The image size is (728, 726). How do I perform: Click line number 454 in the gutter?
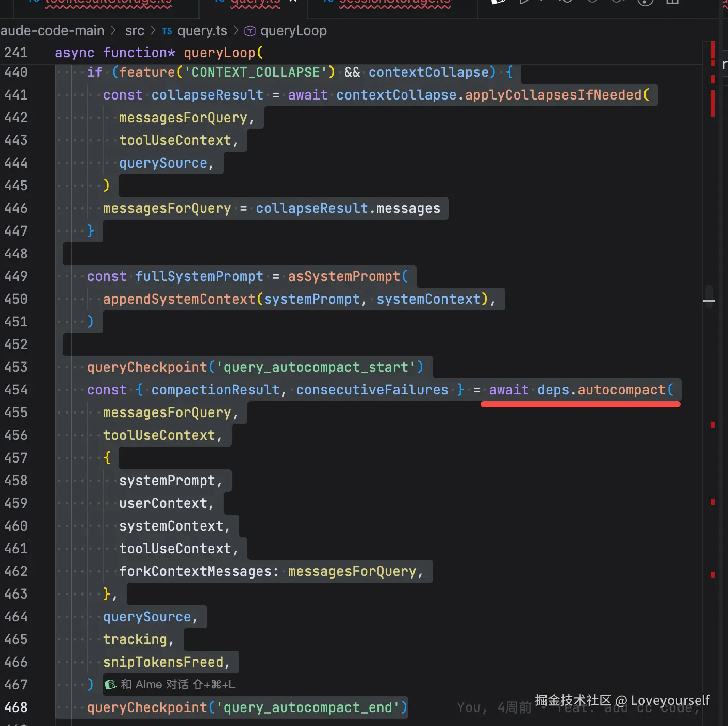pyautogui.click(x=16, y=390)
